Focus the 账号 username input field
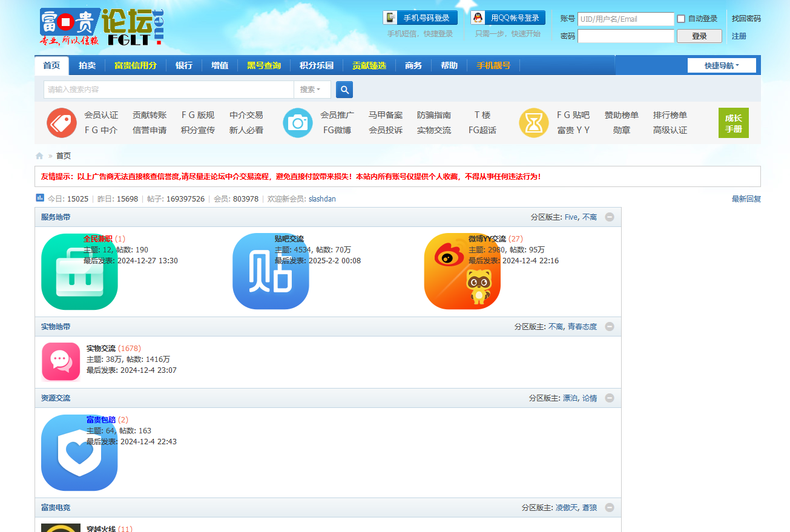This screenshot has width=790, height=532. tap(625, 19)
